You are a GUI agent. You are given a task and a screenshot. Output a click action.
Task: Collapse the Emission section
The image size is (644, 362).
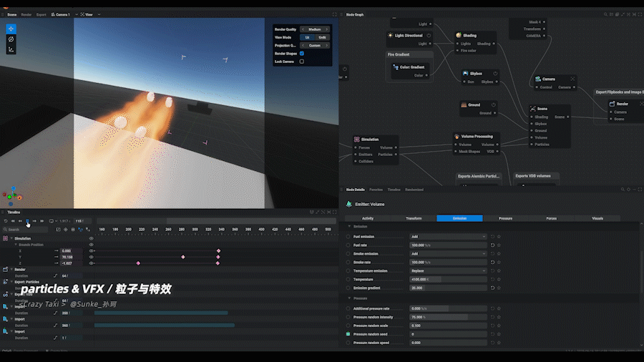coord(349,226)
